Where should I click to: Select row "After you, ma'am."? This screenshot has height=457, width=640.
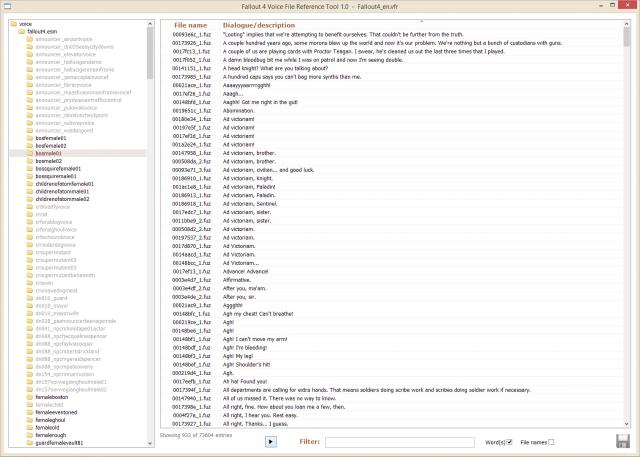click(x=392, y=288)
